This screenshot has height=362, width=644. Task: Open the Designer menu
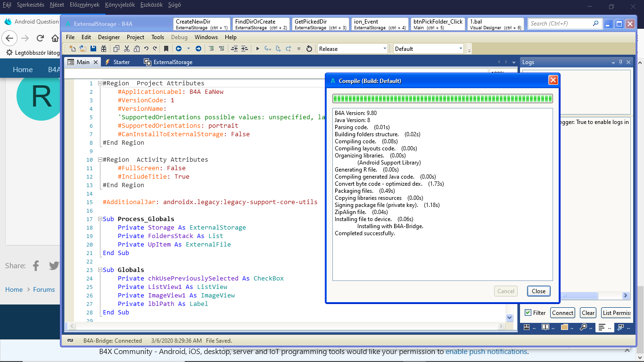click(109, 37)
